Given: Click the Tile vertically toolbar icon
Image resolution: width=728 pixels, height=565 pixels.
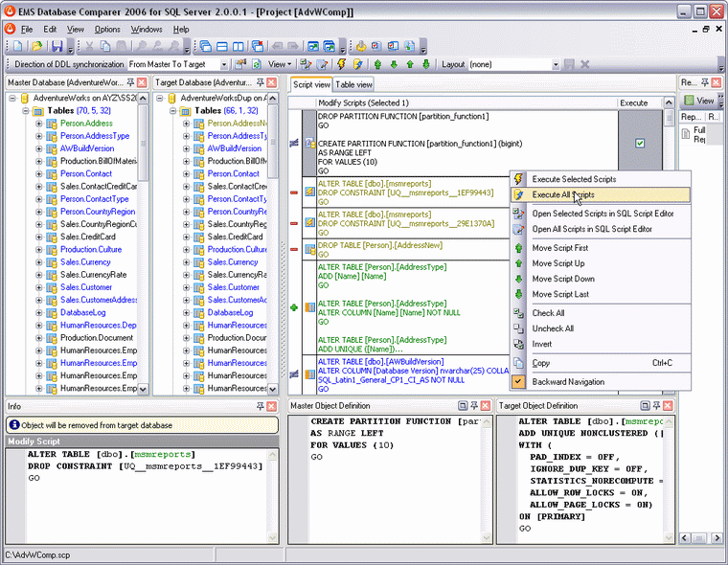Looking at the screenshot, I should (239, 46).
